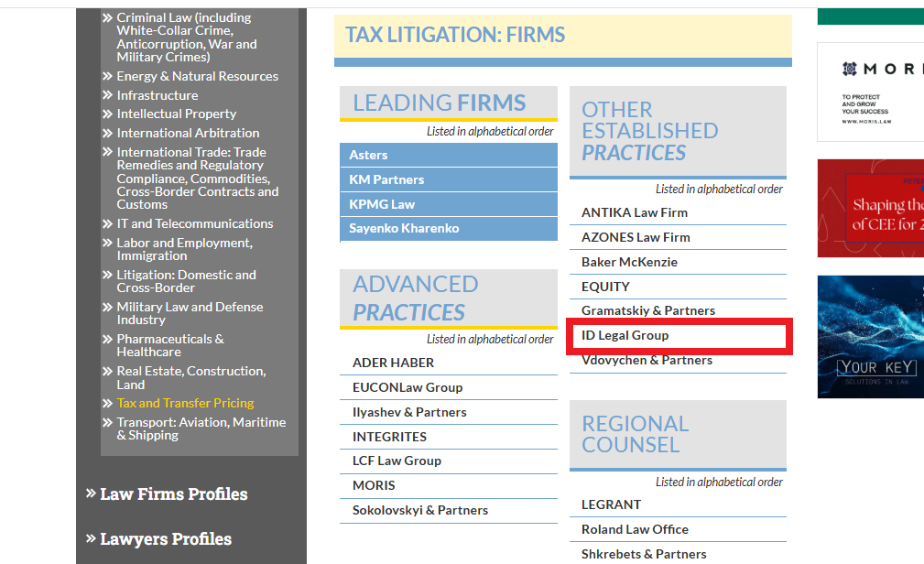
Task: Select Ilyashev & Partners row
Action: 449,413
